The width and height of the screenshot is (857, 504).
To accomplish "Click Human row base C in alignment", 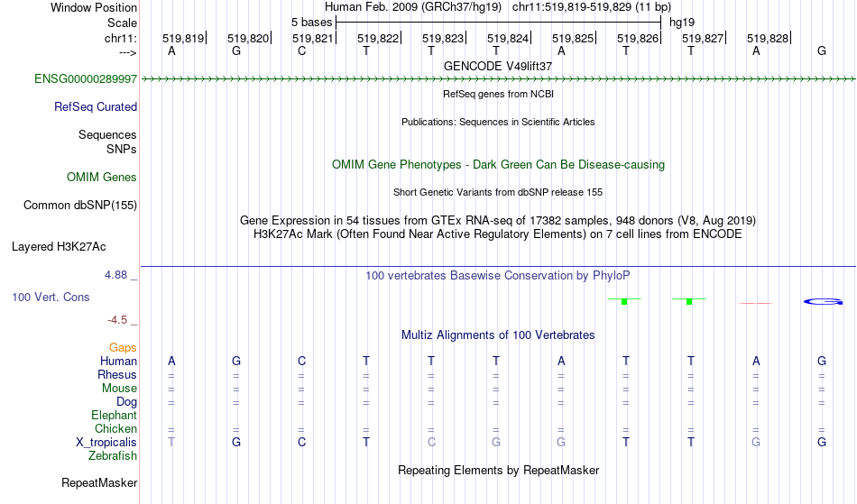I will [x=301, y=362].
